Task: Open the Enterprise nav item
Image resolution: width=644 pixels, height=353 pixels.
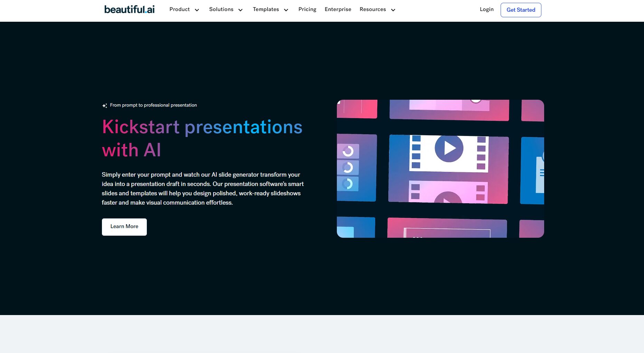Action: coord(338,9)
